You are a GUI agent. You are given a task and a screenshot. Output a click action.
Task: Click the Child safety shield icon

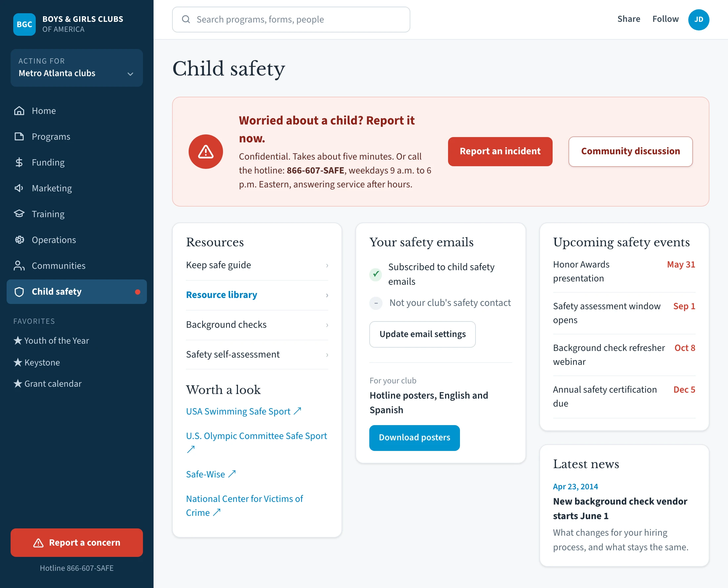(x=19, y=292)
